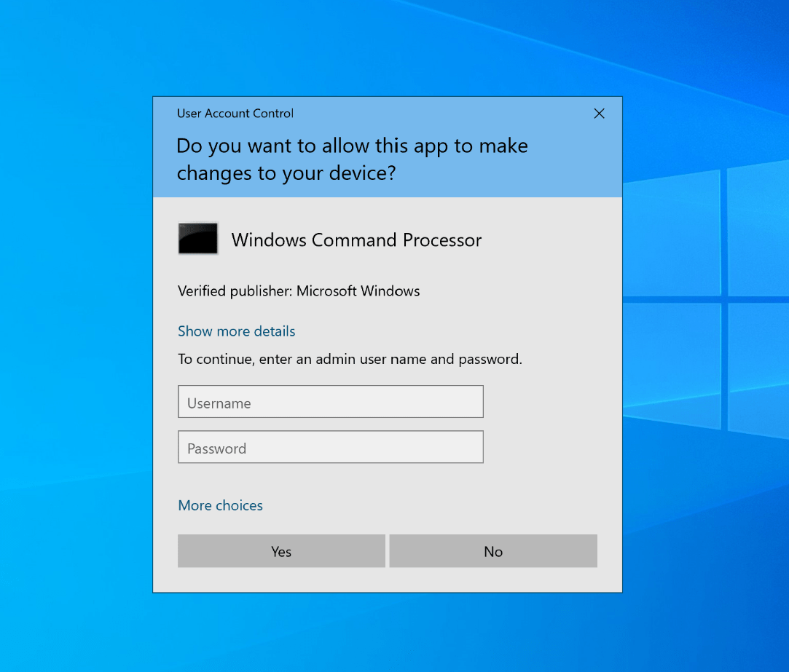Click the Windows Command Processor black console icon
The width and height of the screenshot is (789, 672).
(198, 238)
